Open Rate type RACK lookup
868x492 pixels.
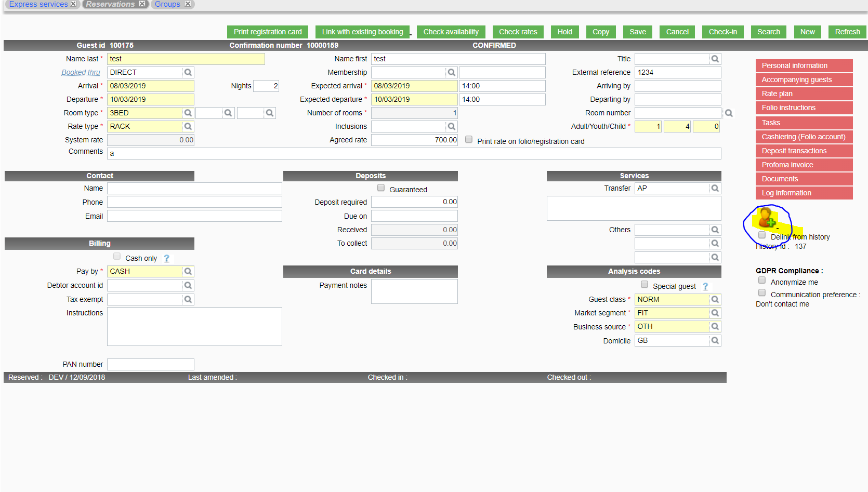tap(188, 126)
